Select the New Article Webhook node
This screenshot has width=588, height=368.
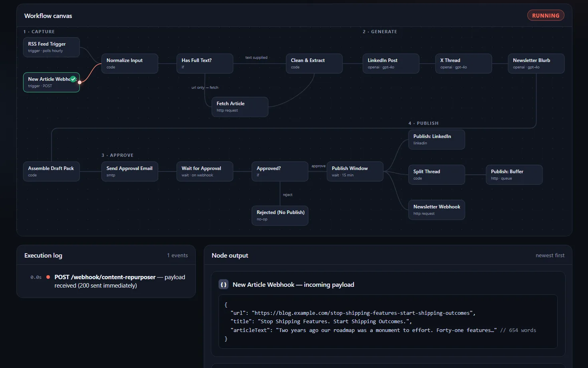pyautogui.click(x=52, y=82)
